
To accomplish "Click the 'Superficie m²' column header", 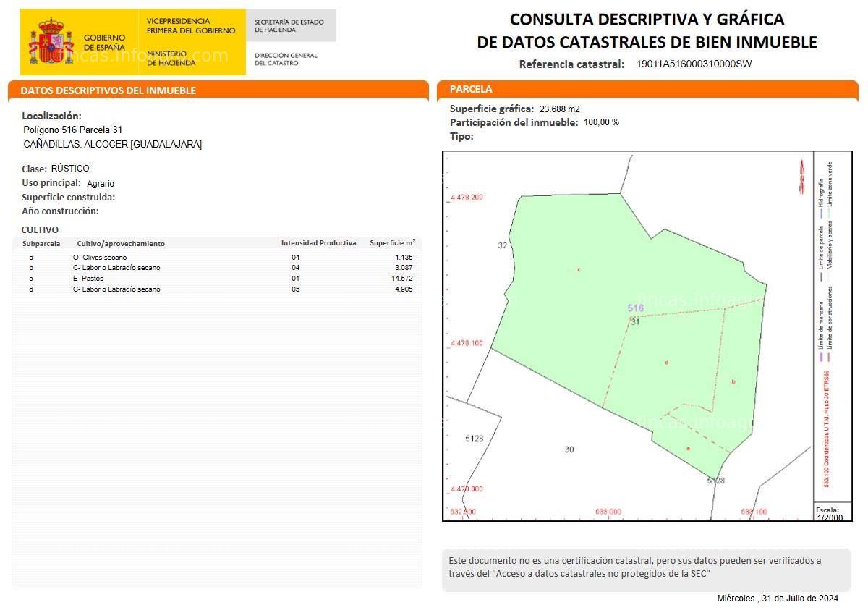I will click(x=393, y=242).
